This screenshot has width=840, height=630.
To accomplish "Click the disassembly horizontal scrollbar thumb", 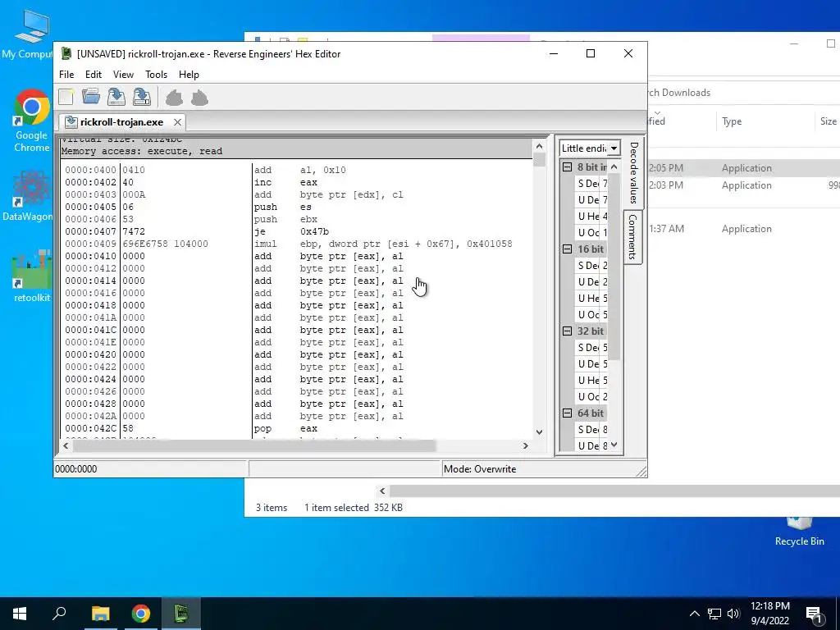I will pyautogui.click(x=254, y=445).
